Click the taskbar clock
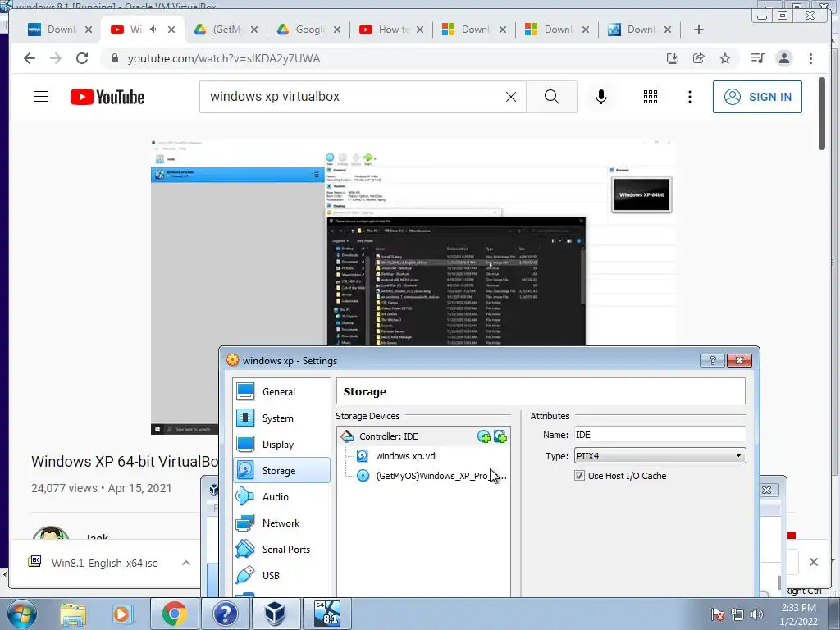The width and height of the screenshot is (840, 630). [798, 614]
